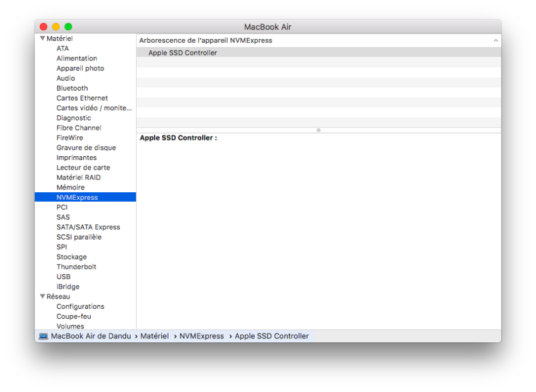Click the pane divider handle dot
This screenshot has height=392, width=536.
318,130
